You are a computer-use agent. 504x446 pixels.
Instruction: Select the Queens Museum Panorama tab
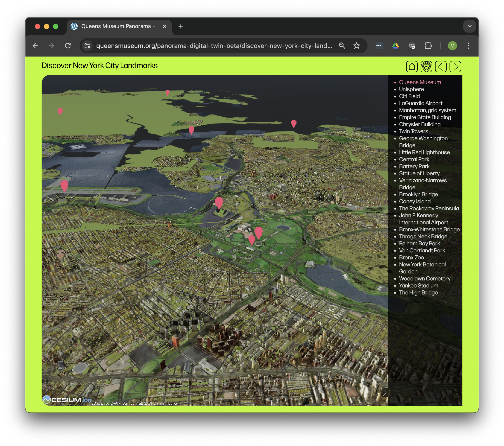(x=119, y=26)
